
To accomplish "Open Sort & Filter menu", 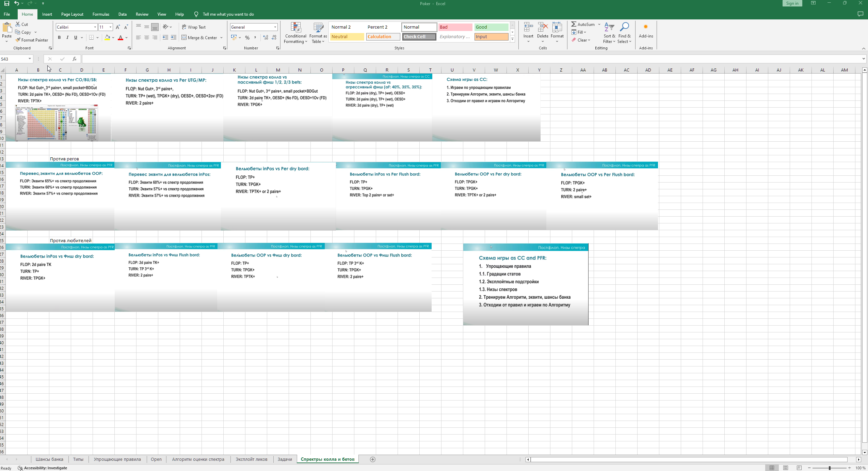I will (609, 33).
